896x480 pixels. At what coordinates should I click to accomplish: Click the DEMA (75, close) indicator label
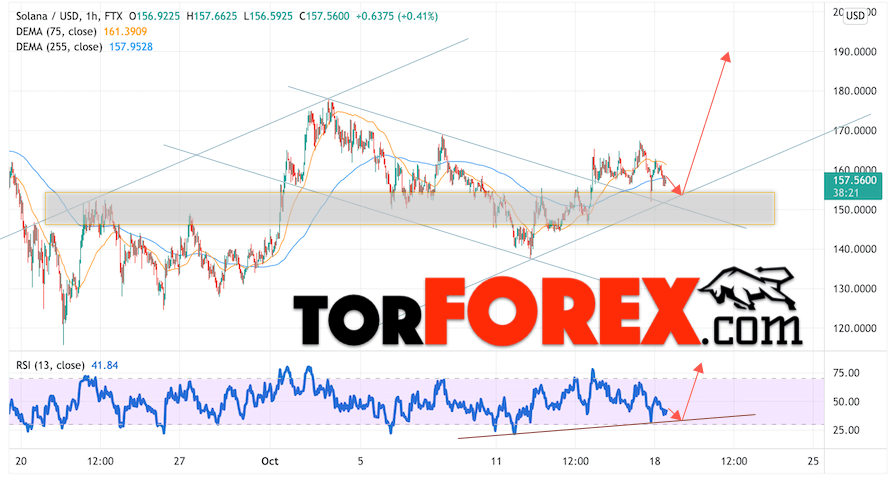tap(56, 32)
